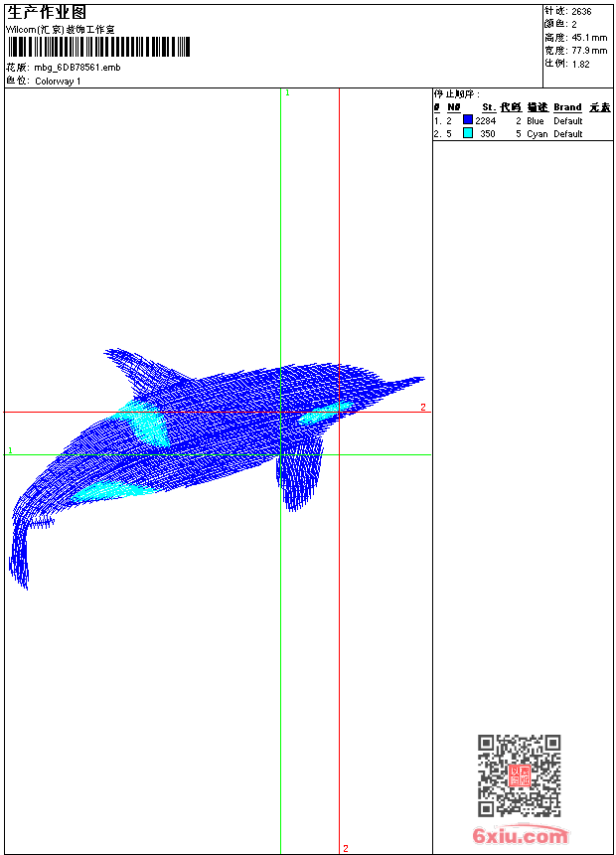Click the Brand column header
Image resolution: width=616 pixels, height=855 pixels.
(567, 107)
